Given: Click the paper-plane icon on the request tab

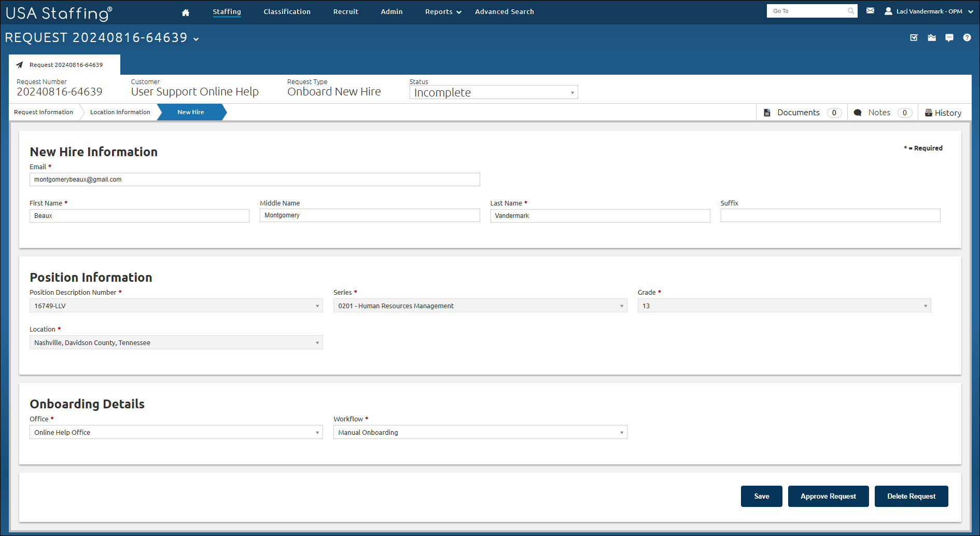Looking at the screenshot, I should tap(19, 64).
